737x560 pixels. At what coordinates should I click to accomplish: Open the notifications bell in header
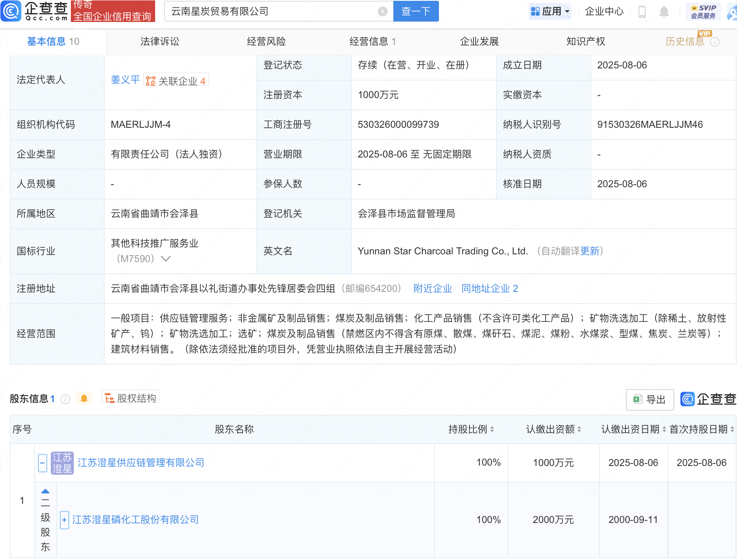[x=664, y=12]
